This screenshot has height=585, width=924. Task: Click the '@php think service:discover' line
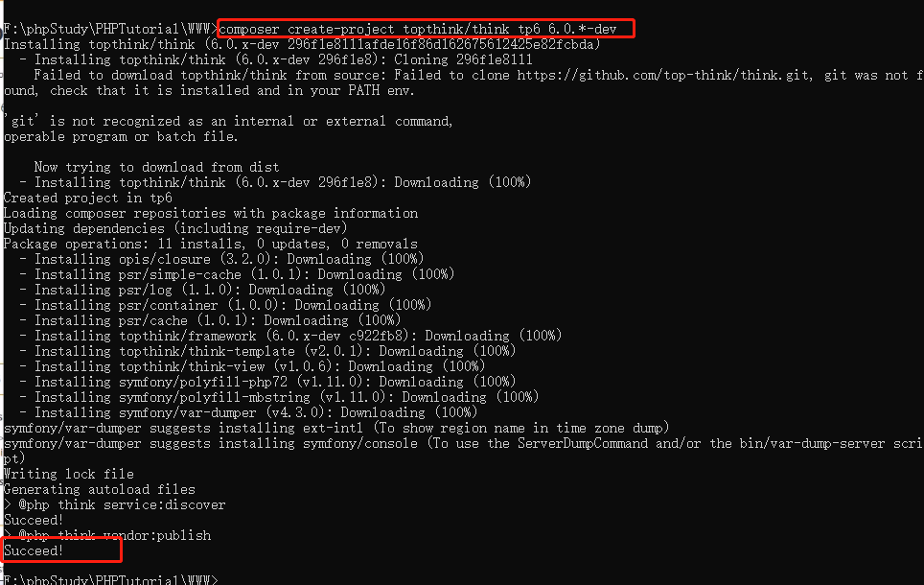click(x=115, y=504)
